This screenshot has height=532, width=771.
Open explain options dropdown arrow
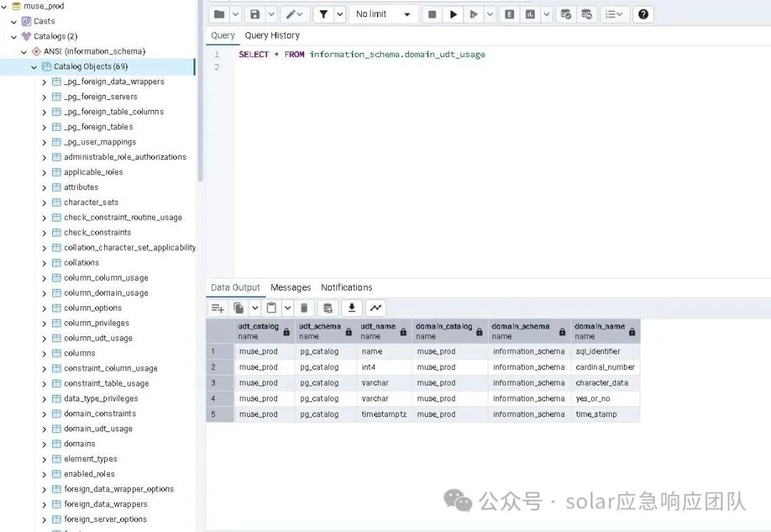point(546,14)
